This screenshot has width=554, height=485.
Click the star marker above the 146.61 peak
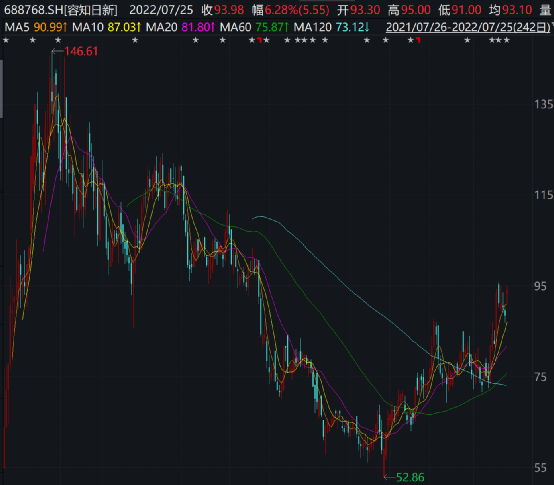point(58,41)
